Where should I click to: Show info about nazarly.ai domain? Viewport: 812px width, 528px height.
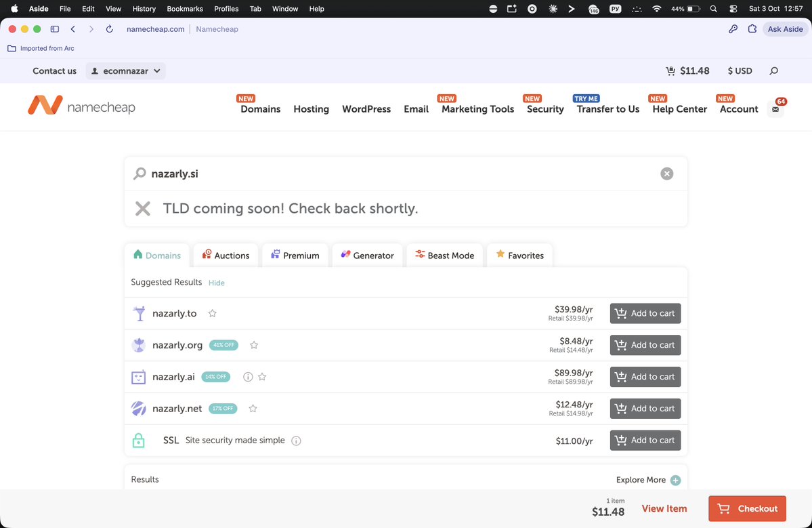(x=248, y=377)
